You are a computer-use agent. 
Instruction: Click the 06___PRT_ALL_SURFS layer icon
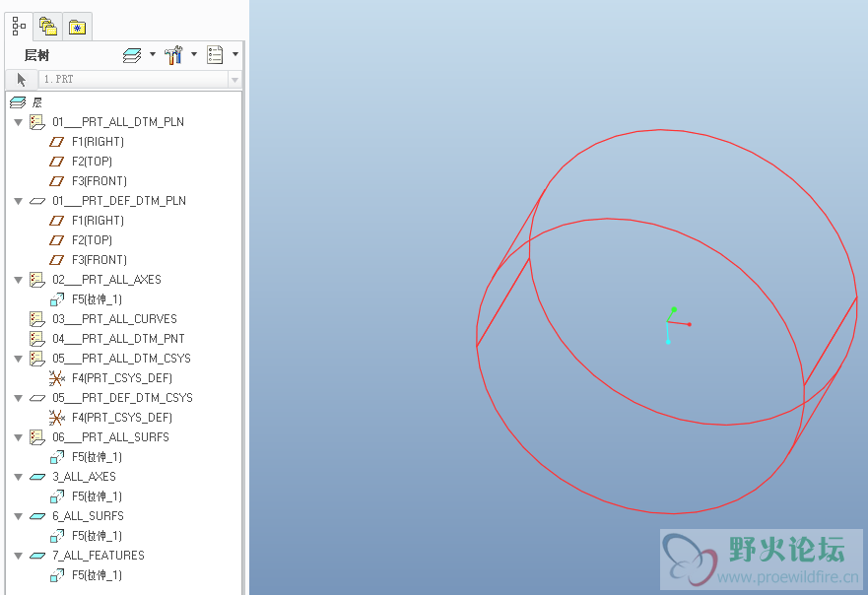(37, 437)
